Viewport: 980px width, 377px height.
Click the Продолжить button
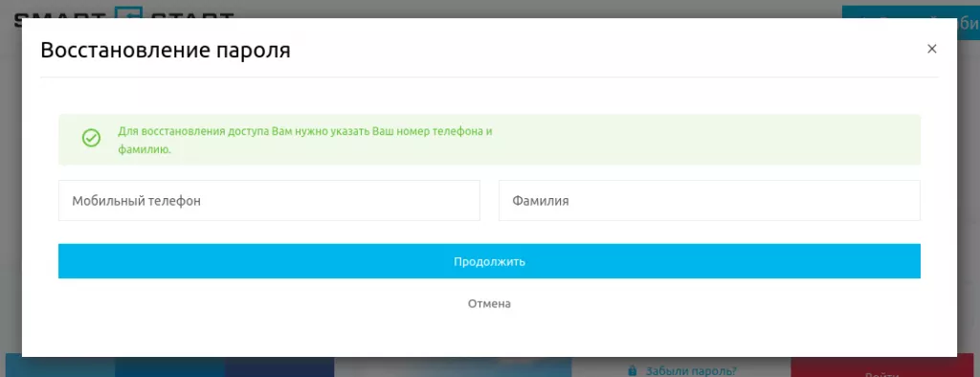tap(489, 261)
